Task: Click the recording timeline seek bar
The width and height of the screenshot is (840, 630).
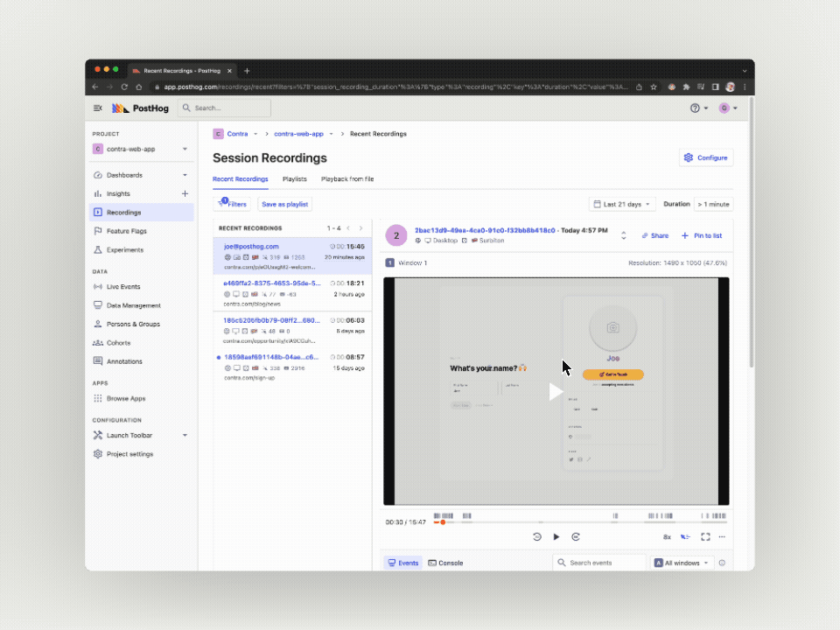Action: 577,522
